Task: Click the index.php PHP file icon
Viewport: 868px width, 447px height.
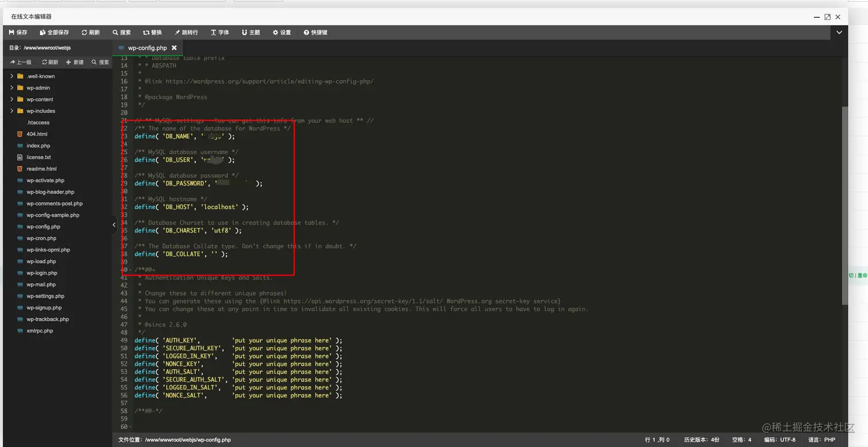Action: coord(20,146)
